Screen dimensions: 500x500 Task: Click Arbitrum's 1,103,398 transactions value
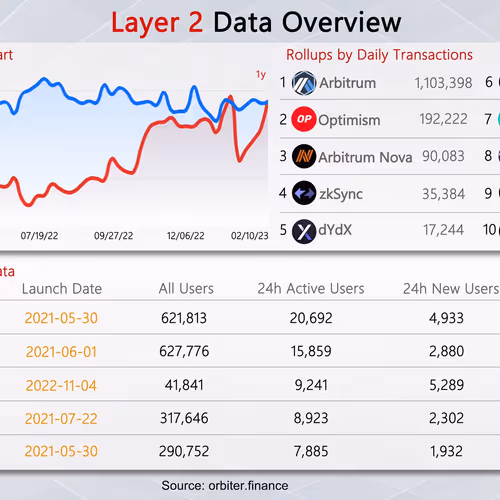(x=443, y=83)
